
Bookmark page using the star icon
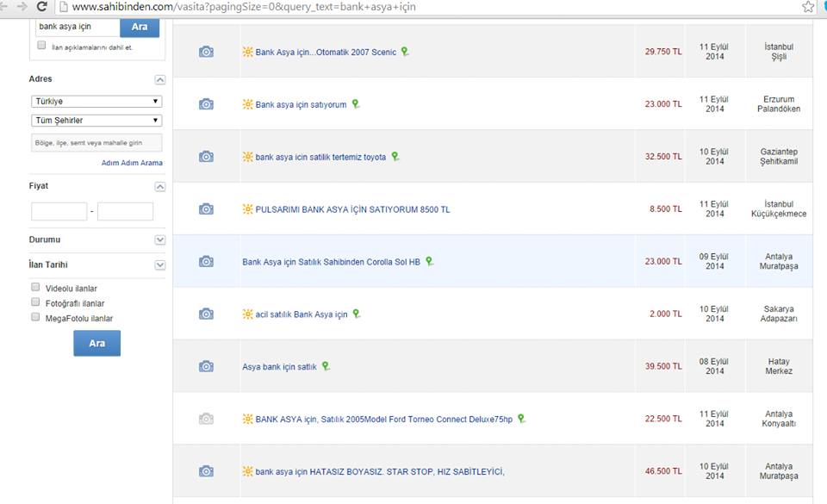808,7
